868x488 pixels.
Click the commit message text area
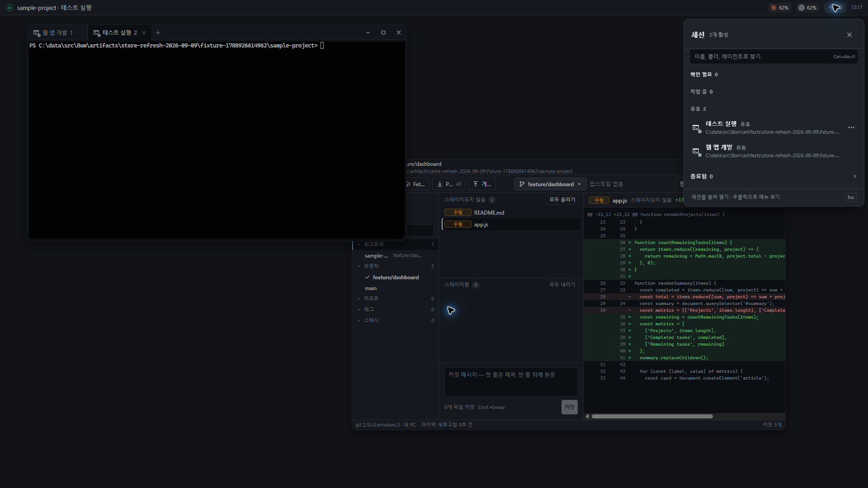pyautogui.click(x=511, y=382)
